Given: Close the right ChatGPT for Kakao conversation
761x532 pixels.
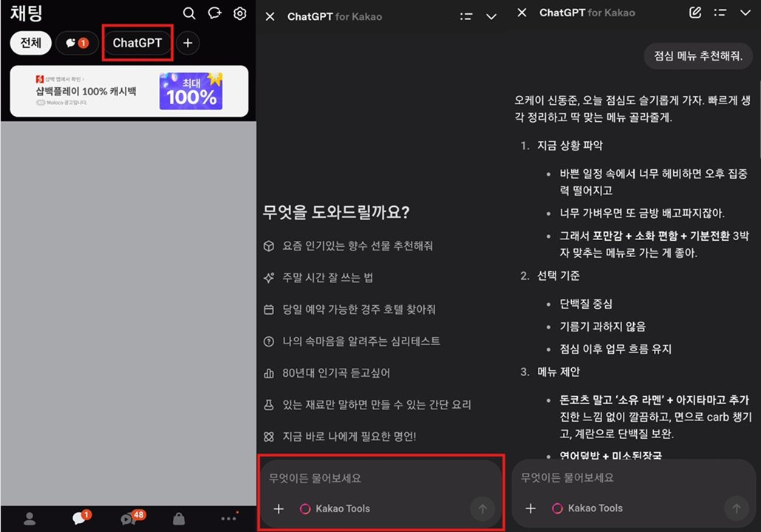Looking at the screenshot, I should click(x=522, y=13).
